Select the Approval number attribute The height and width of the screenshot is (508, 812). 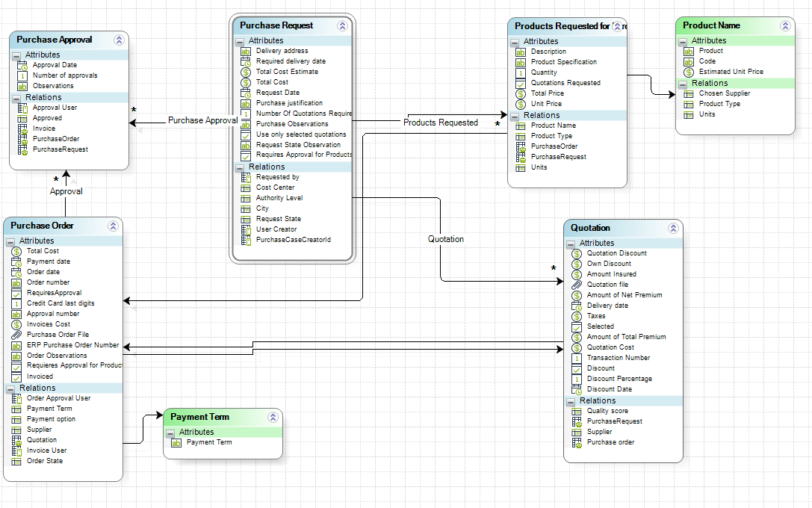[53, 314]
